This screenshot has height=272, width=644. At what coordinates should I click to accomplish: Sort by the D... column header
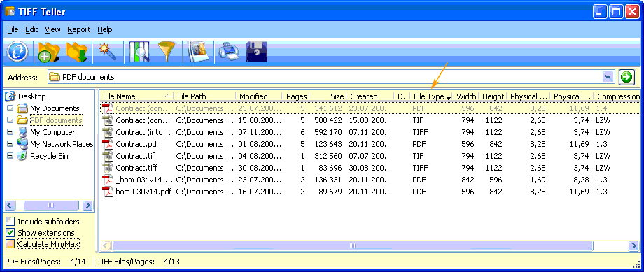pos(401,96)
